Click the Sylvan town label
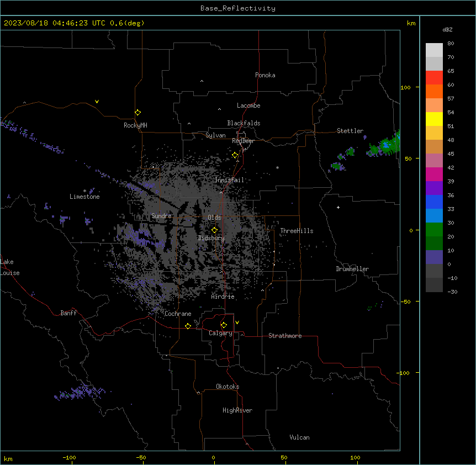The image size is (476, 465). pos(215,135)
